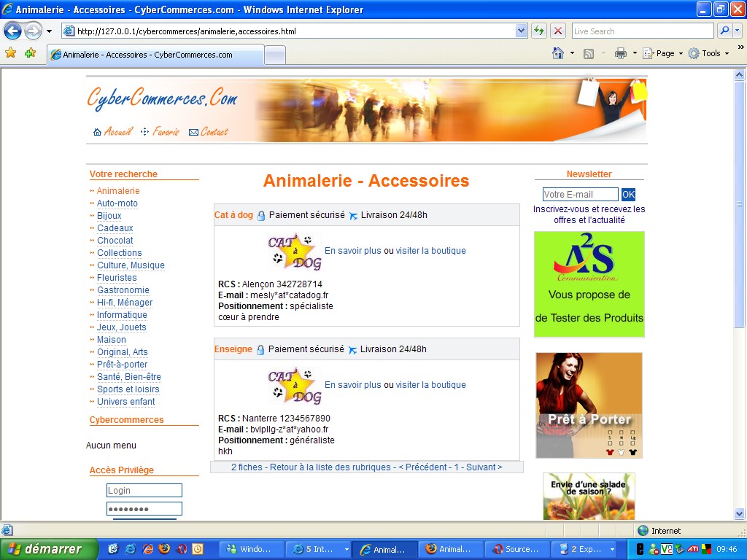Select Animalerie category in sidebar
Screen dimensions: 747x560
[118, 191]
